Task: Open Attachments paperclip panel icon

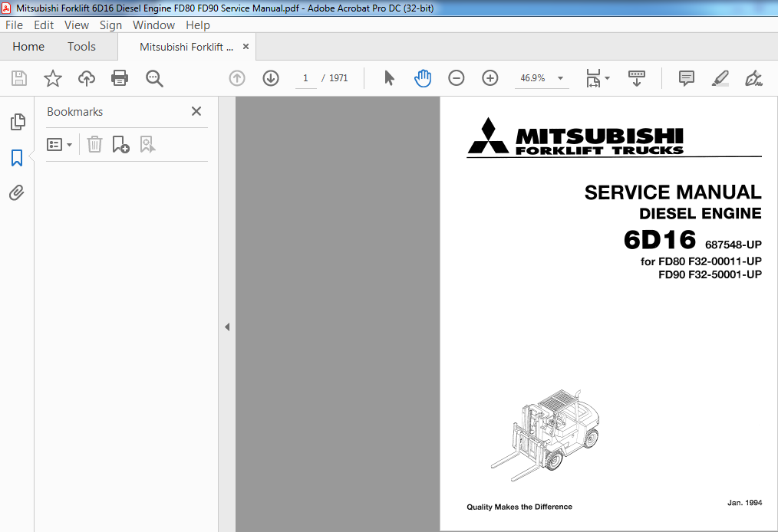Action: pos(16,193)
